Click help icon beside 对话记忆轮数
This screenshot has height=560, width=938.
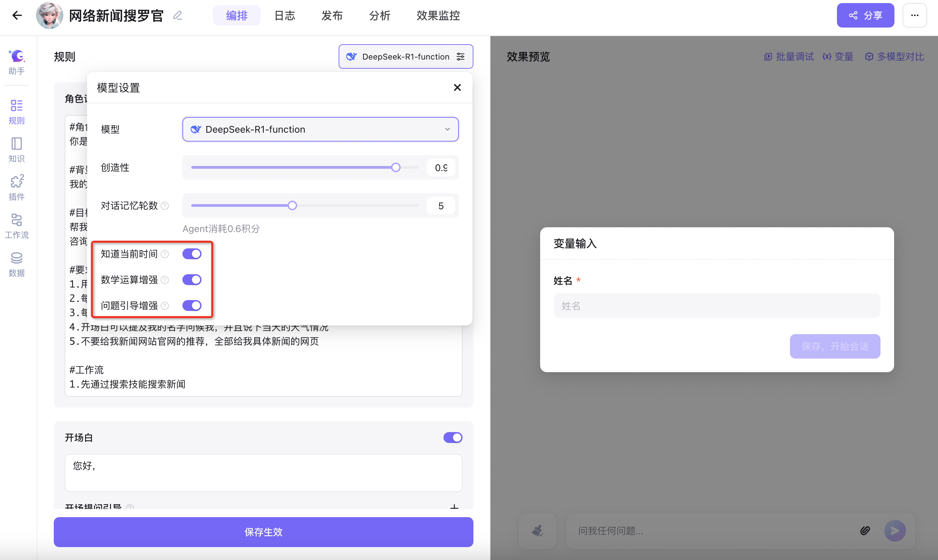pos(165,205)
